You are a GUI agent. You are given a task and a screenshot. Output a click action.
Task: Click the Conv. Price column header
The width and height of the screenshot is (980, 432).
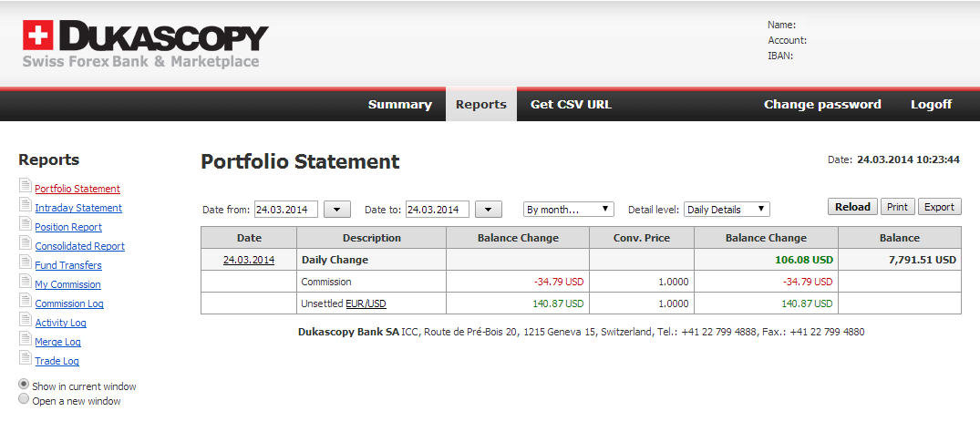(x=642, y=238)
